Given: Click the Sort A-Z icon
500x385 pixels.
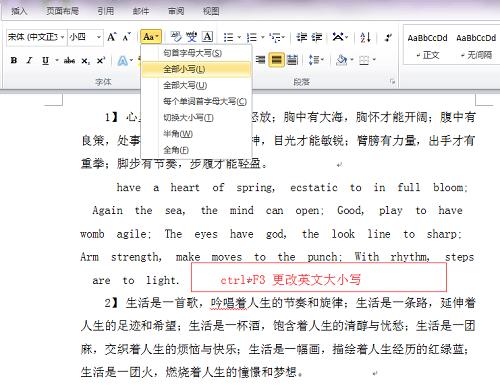Looking at the screenshot, I should (365, 37).
